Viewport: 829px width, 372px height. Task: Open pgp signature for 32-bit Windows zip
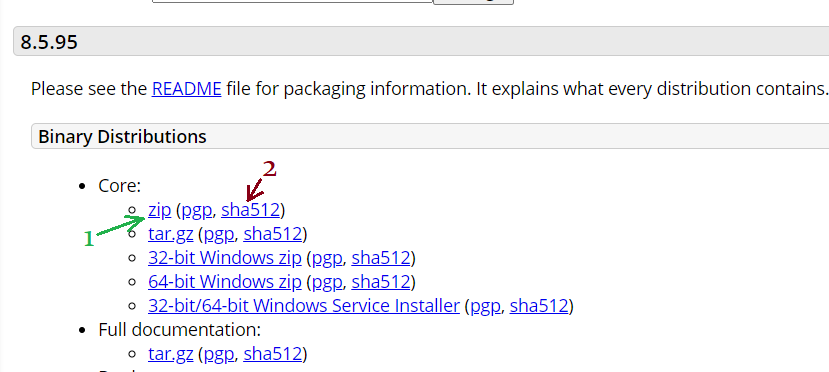[327, 258]
